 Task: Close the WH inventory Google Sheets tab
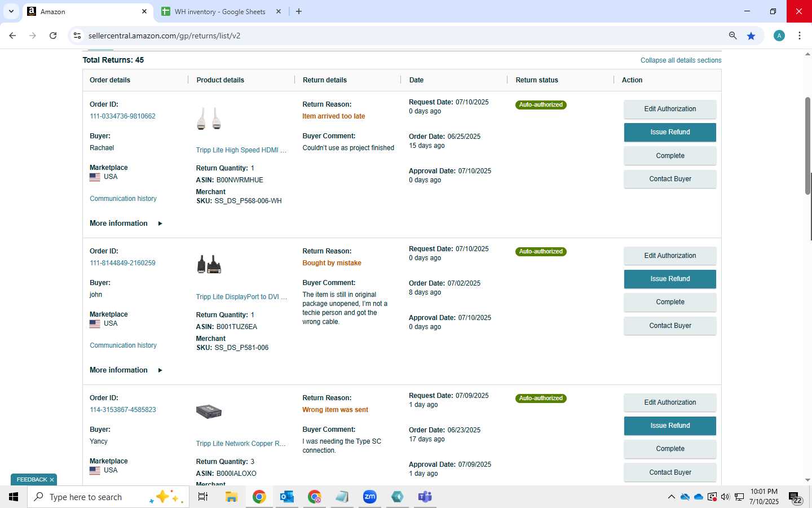click(279, 11)
